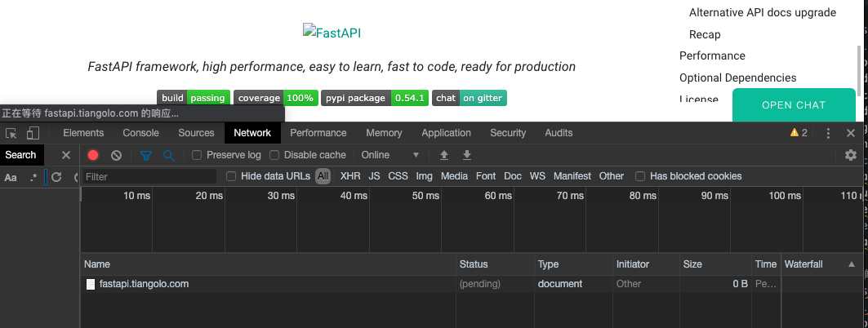
Task: Open the Online throttling dropdown
Action: click(390, 155)
